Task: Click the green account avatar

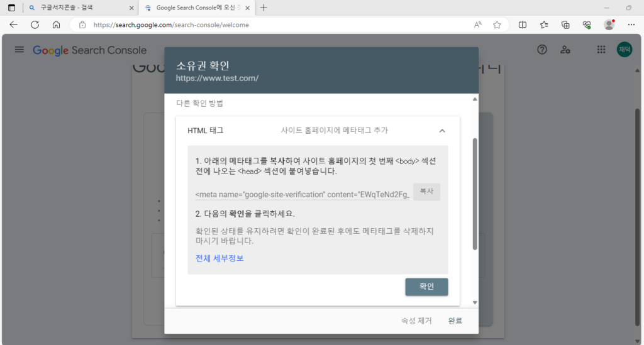Action: [x=625, y=50]
